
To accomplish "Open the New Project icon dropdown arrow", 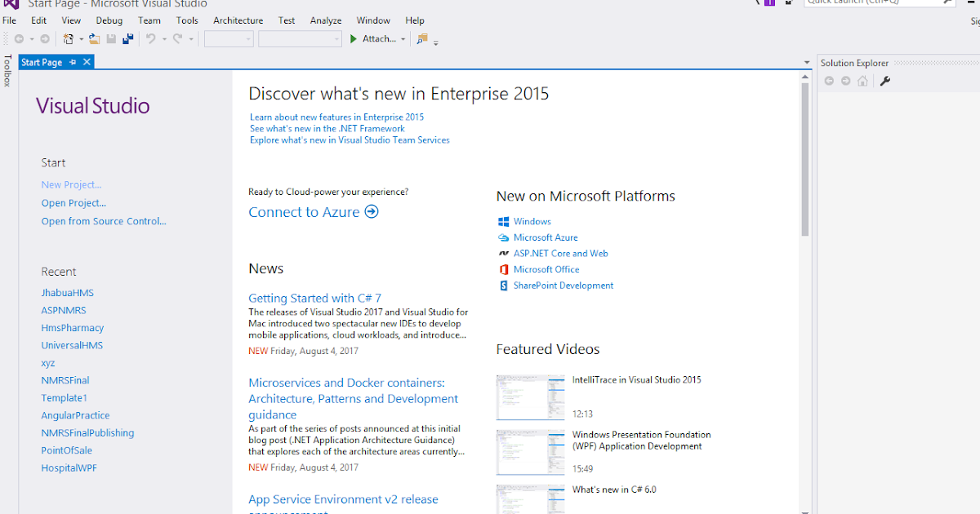I will click(x=81, y=39).
